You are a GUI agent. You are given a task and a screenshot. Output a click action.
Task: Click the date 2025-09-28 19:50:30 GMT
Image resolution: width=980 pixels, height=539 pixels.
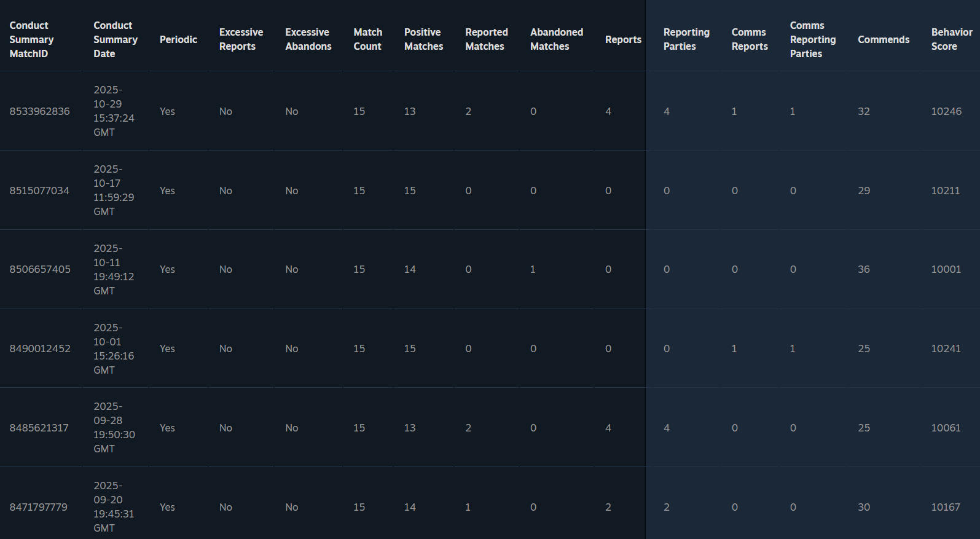tap(114, 428)
